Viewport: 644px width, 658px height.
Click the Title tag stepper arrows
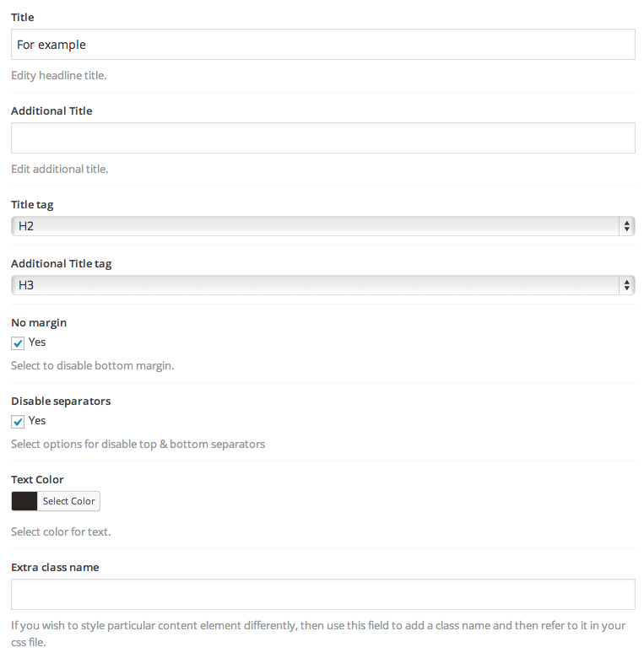tap(626, 226)
